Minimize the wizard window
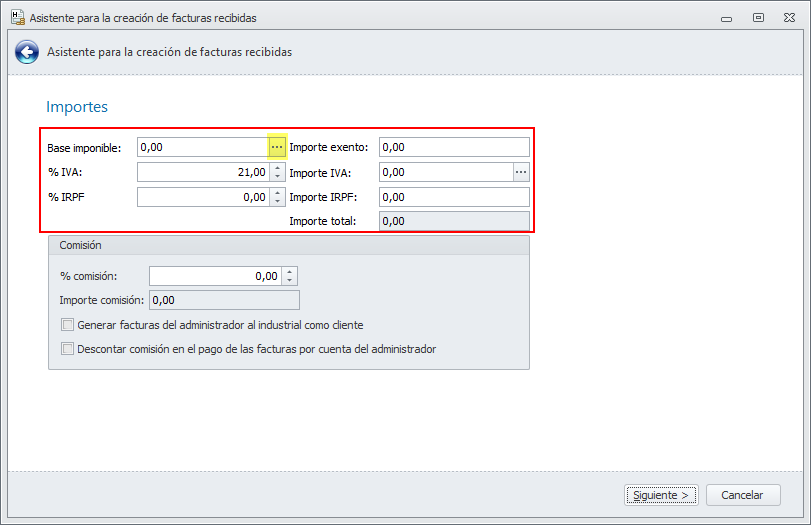Image resolution: width=811 pixels, height=525 pixels. click(726, 18)
